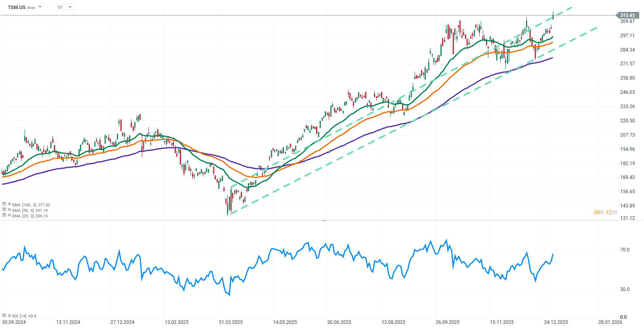The width and height of the screenshot is (644, 329).
Task: Remove the EMA 50 indicator
Action: pos(9,210)
